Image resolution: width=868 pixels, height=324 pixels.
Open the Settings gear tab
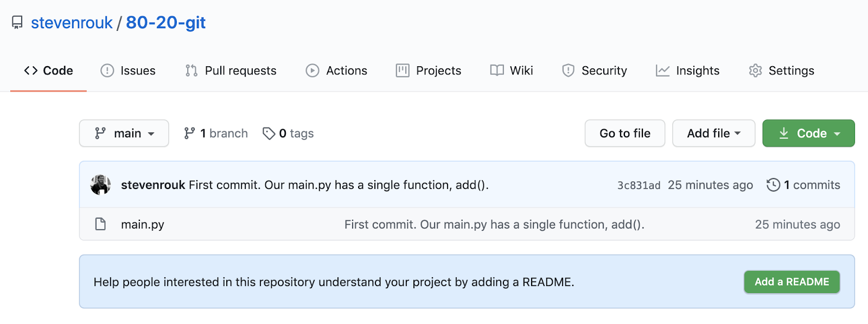(x=781, y=71)
